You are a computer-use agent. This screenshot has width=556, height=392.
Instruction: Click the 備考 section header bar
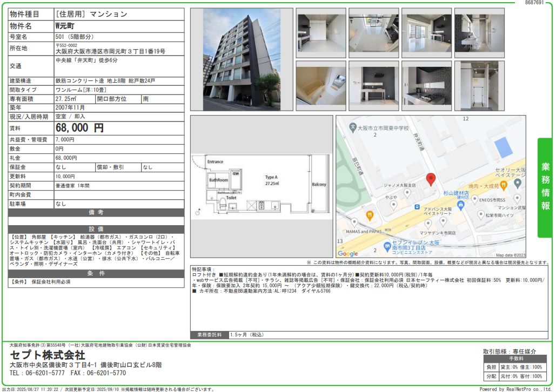[x=96, y=213]
